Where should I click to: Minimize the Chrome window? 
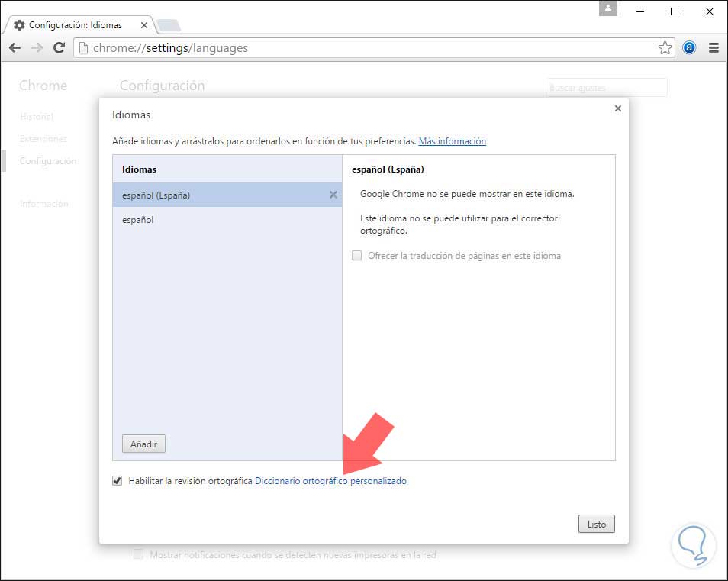point(639,11)
